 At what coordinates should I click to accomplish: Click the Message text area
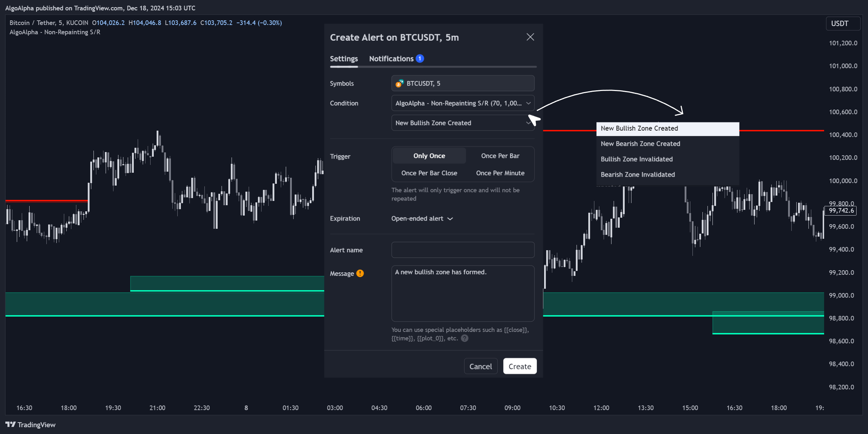pos(463,293)
